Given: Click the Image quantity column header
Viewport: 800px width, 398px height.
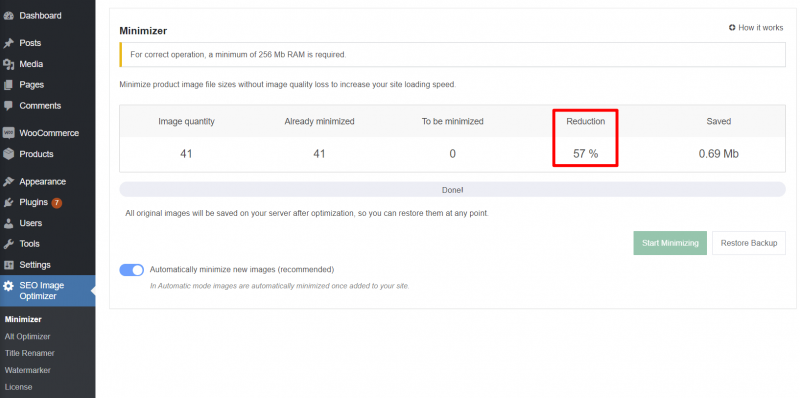Looking at the screenshot, I should point(186,121).
